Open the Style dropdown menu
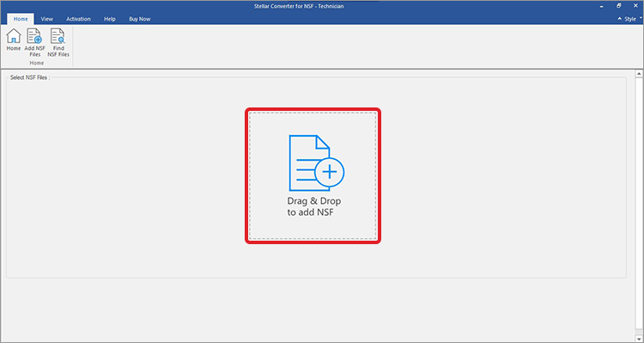644x343 pixels. (x=633, y=19)
